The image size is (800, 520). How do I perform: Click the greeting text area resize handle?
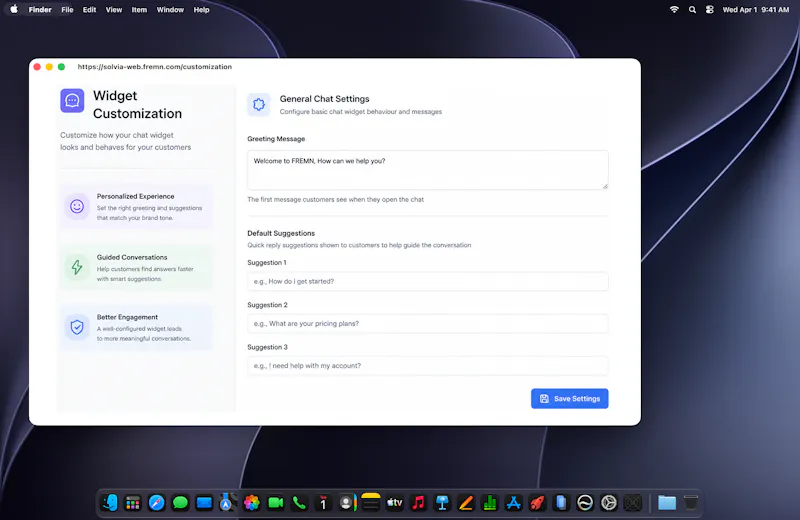coord(605,186)
